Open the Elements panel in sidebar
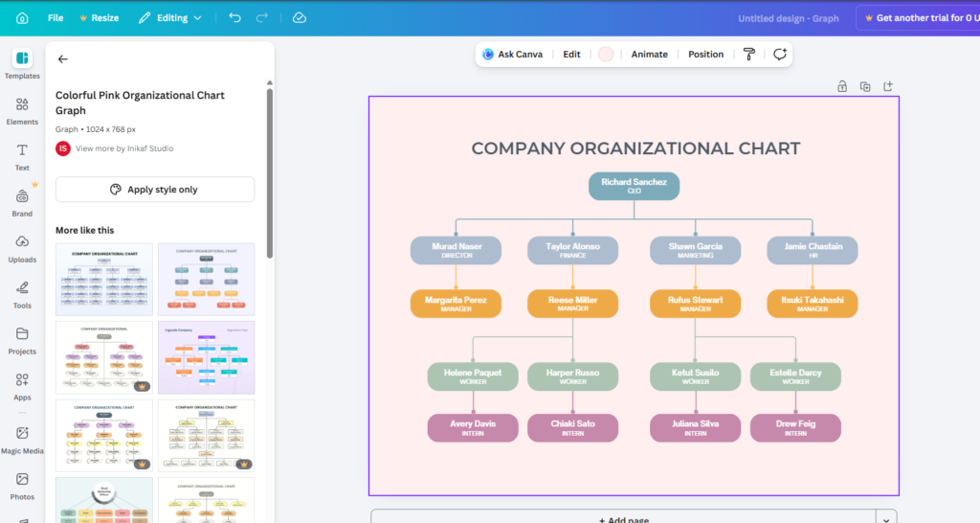Viewport: 980px width, 523px height. point(22,110)
